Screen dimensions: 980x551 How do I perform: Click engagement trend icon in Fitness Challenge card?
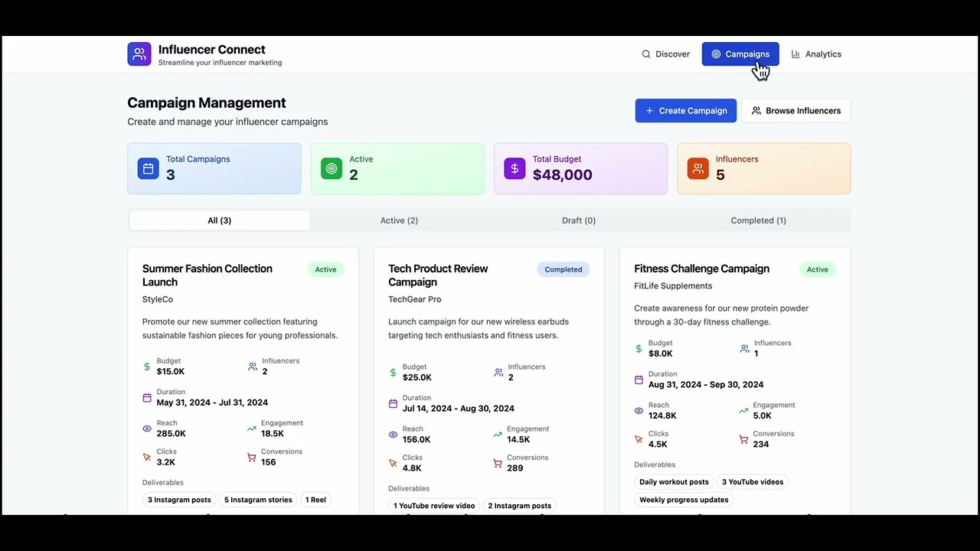(743, 411)
